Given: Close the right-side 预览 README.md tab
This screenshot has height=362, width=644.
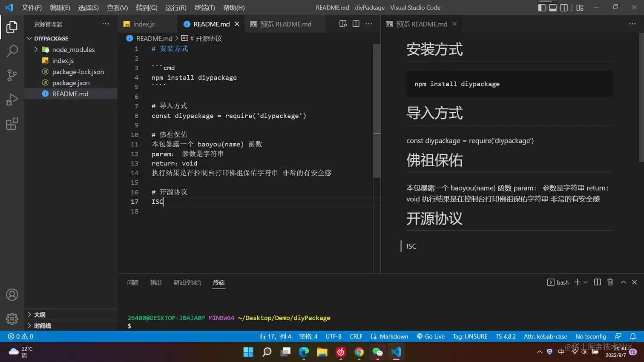Looking at the screenshot, I should coord(454,24).
